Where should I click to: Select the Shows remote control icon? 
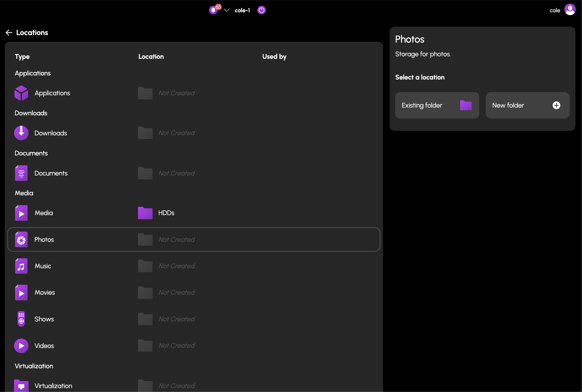click(21, 319)
